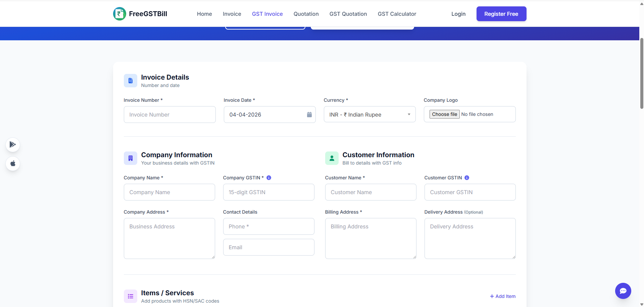Click the Apple App Store floating icon
Image resolution: width=644 pixels, height=307 pixels.
pos(12,164)
